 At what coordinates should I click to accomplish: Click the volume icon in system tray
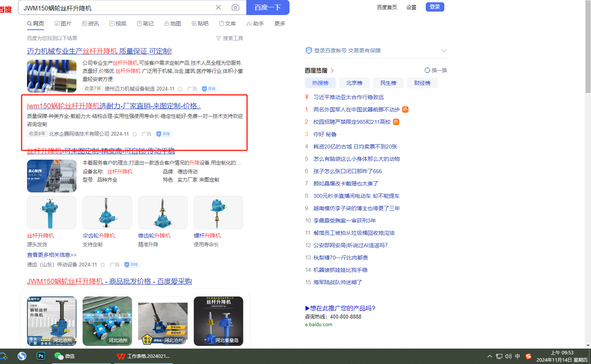(x=508, y=356)
